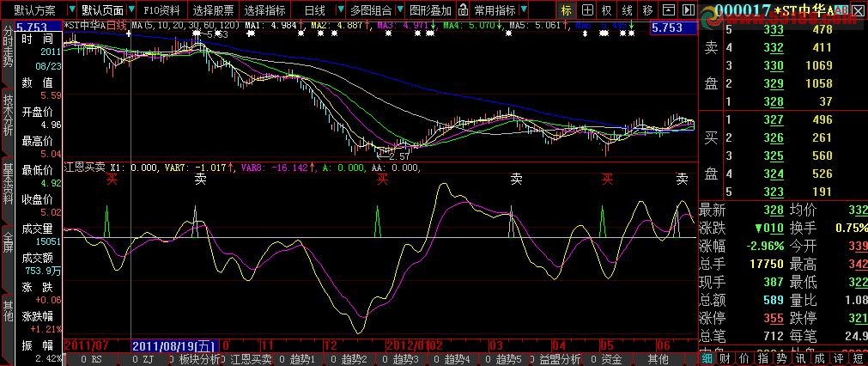Click the 价 price tab icon
The width and height of the screenshot is (868, 366).
744,359
